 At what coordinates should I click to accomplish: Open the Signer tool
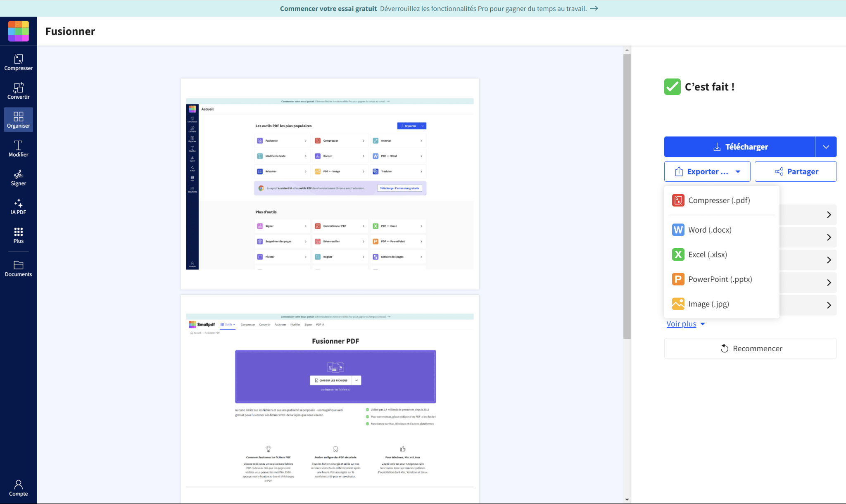point(18,178)
